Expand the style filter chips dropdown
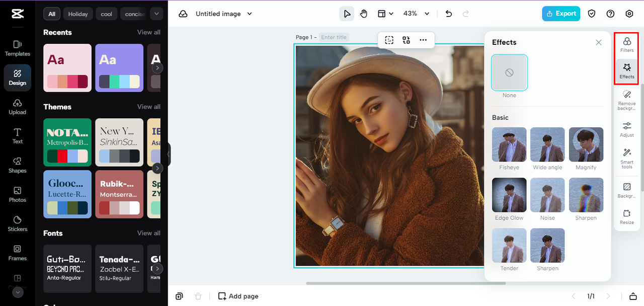The image size is (644, 306). pyautogui.click(x=157, y=14)
